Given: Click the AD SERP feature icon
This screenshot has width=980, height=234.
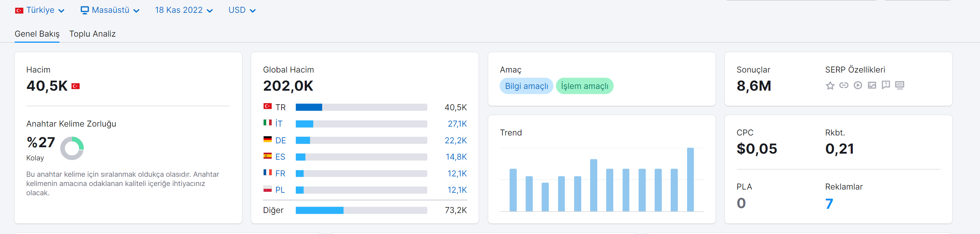Looking at the screenshot, I should click(899, 85).
